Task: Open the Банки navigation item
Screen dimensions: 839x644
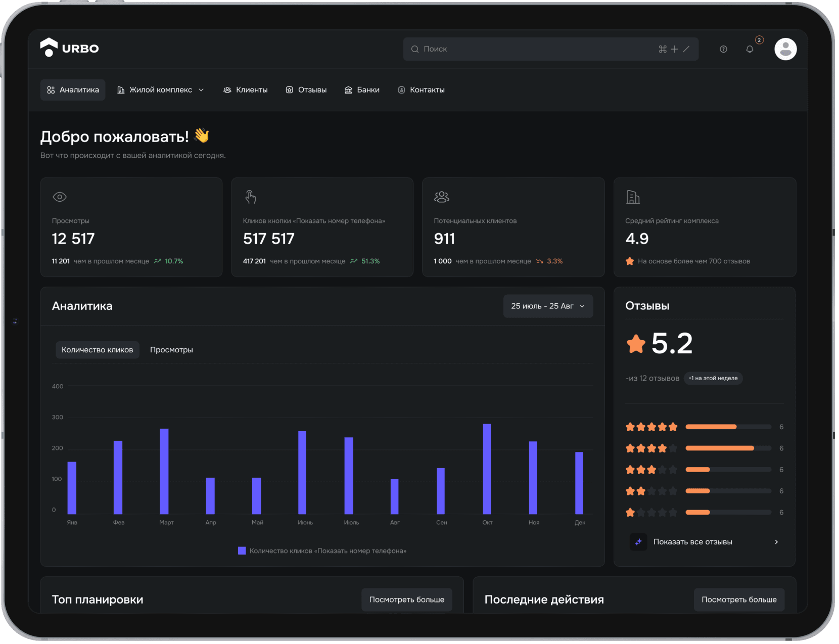Action: (362, 90)
